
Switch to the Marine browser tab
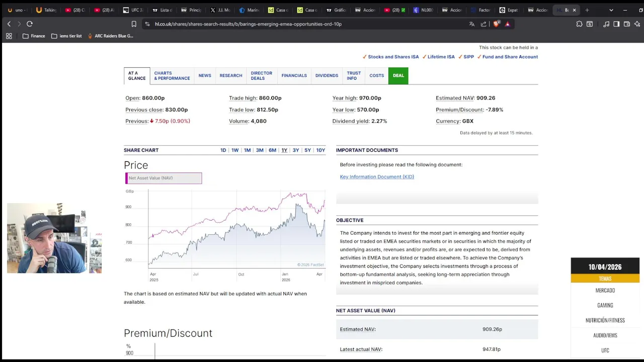coord(250,10)
